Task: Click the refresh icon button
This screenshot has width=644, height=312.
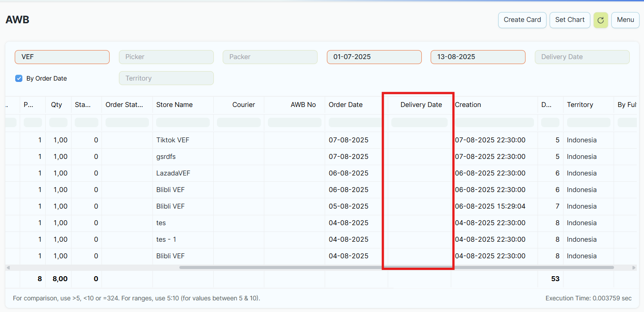Action: [x=601, y=20]
